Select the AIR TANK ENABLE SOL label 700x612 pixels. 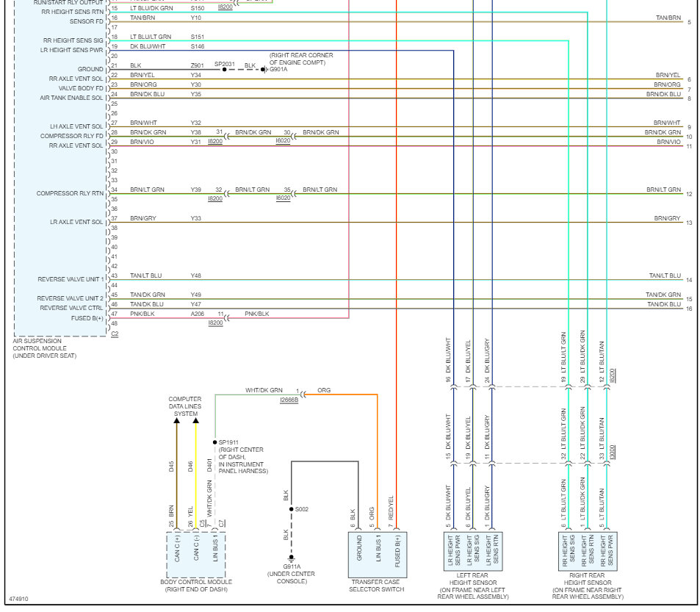(71, 98)
